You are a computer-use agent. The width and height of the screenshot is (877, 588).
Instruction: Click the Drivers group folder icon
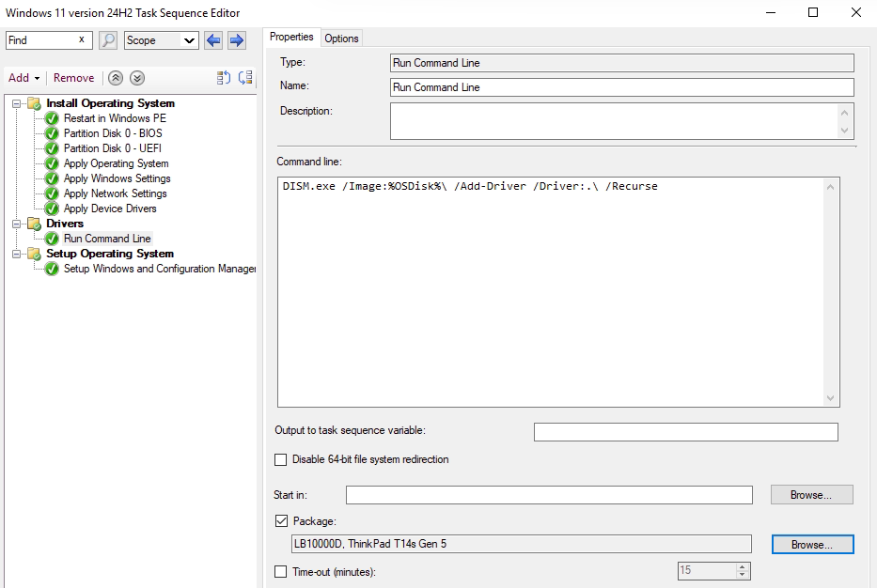coord(34,224)
